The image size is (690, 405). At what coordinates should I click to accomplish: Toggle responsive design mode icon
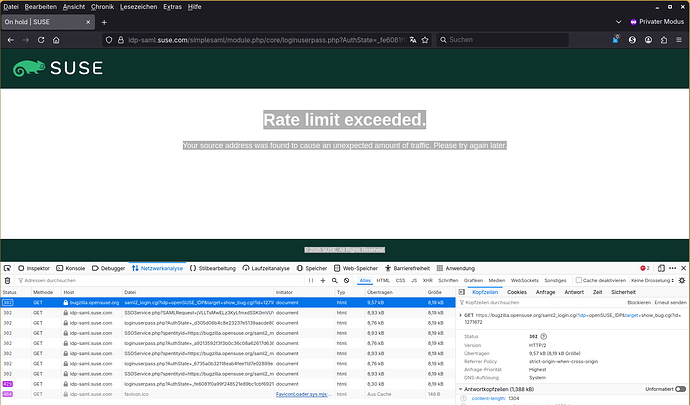coord(661,268)
